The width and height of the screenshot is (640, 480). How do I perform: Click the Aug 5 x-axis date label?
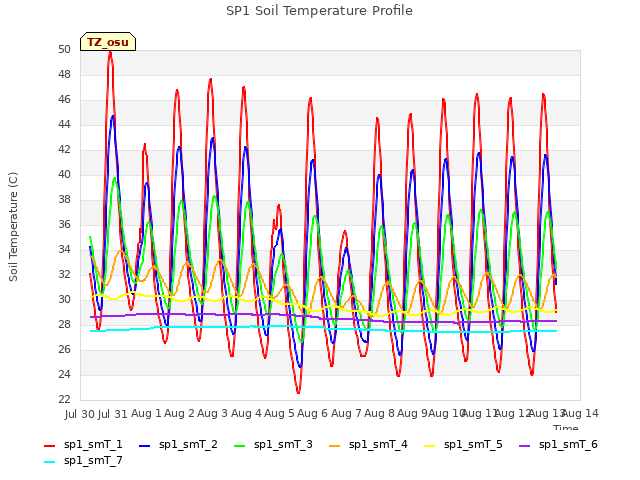pos(279,413)
